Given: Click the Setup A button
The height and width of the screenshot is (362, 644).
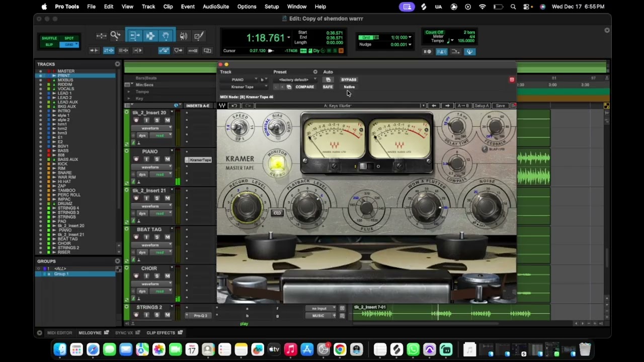Looking at the screenshot, I should point(482,106).
